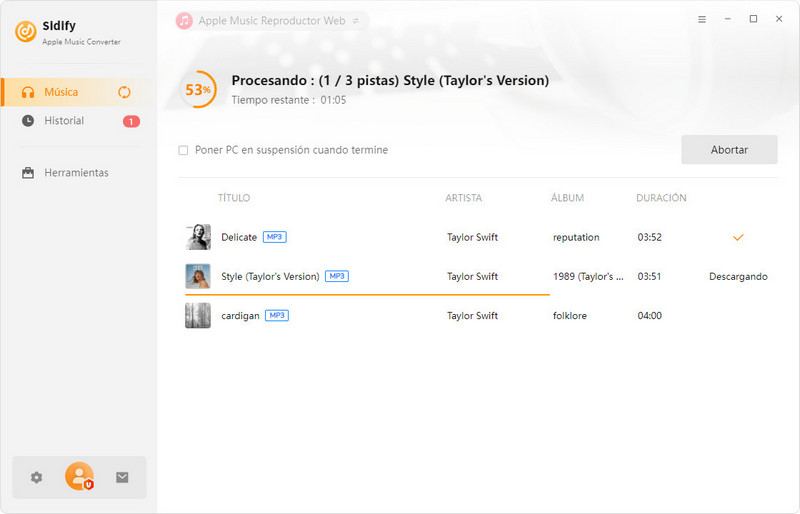Image resolution: width=800 pixels, height=514 pixels.
Task: Click Delicate album thumbnail
Action: coord(198,237)
